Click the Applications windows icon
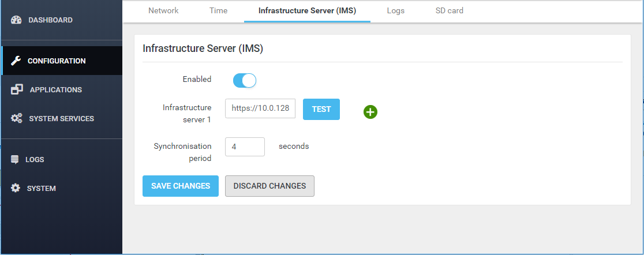Viewport: 644px width, 255px height. tap(17, 90)
